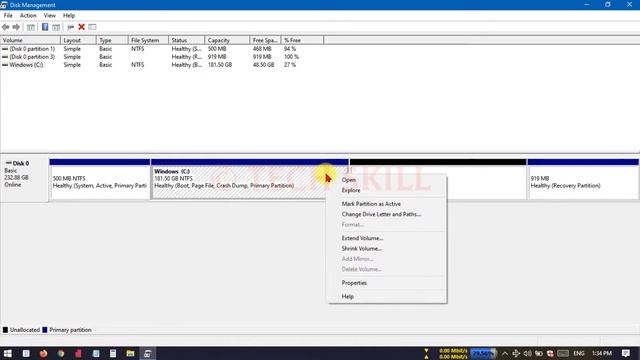Open the File menu
Viewport: 640px width, 360px height.
tap(8, 16)
